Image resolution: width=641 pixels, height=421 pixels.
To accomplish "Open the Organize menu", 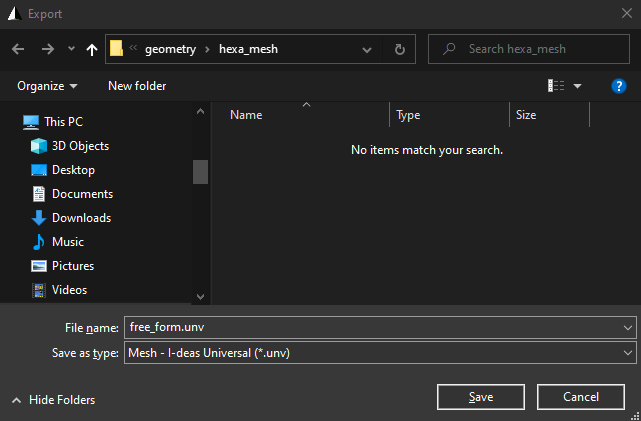I will (47, 86).
